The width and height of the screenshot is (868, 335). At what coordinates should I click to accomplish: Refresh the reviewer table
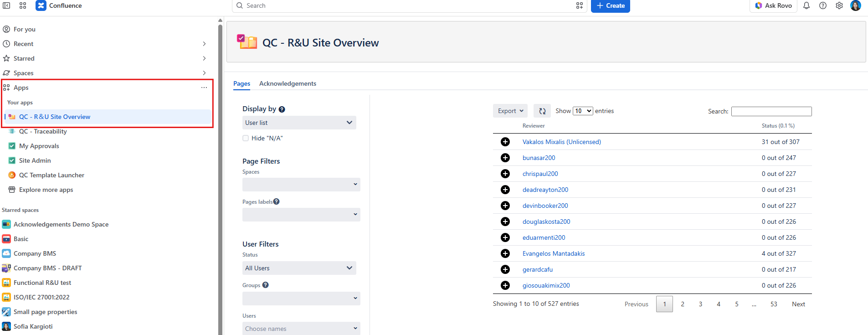pos(542,111)
